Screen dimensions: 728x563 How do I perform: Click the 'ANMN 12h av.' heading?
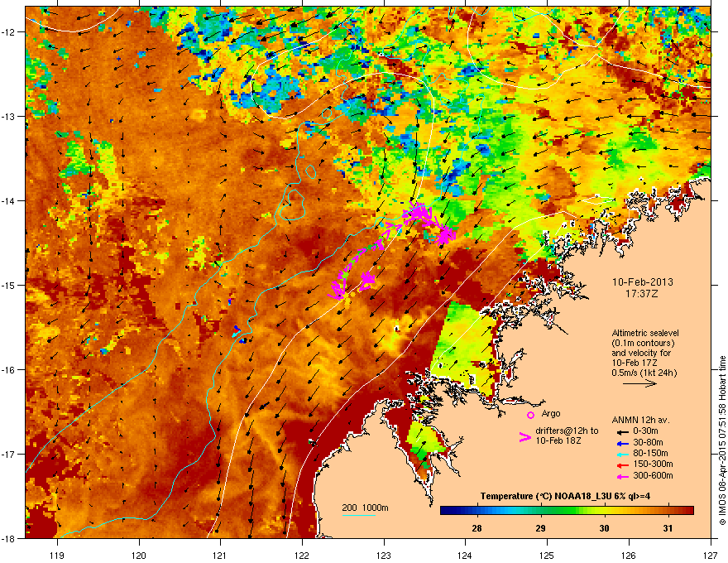click(x=640, y=420)
